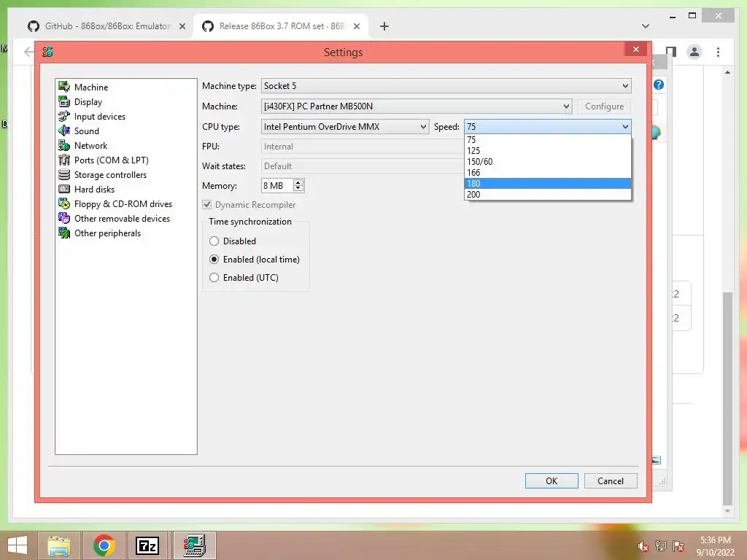This screenshot has width=747, height=560.
Task: Click the Other peripherals icon
Action: 64,233
